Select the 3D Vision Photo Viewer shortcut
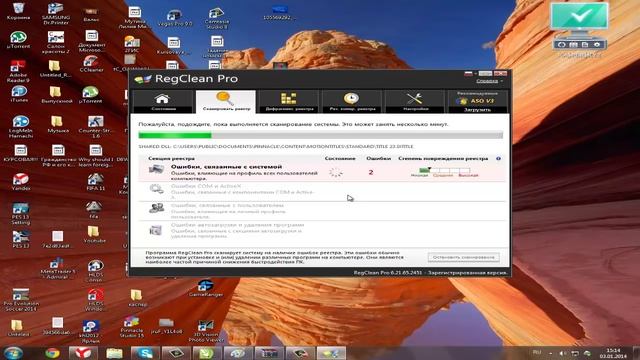 206,331
